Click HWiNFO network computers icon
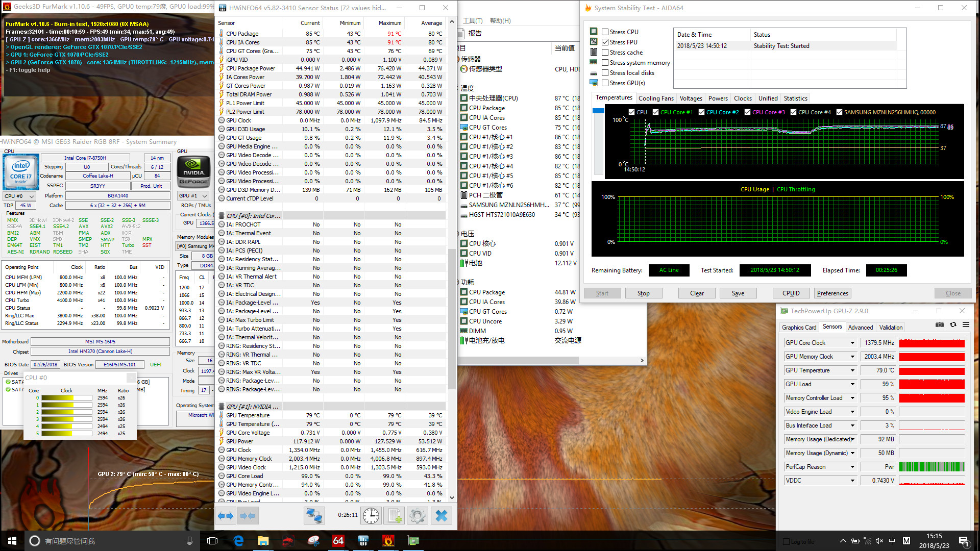Viewport: 980px width, 551px height. coord(313,516)
